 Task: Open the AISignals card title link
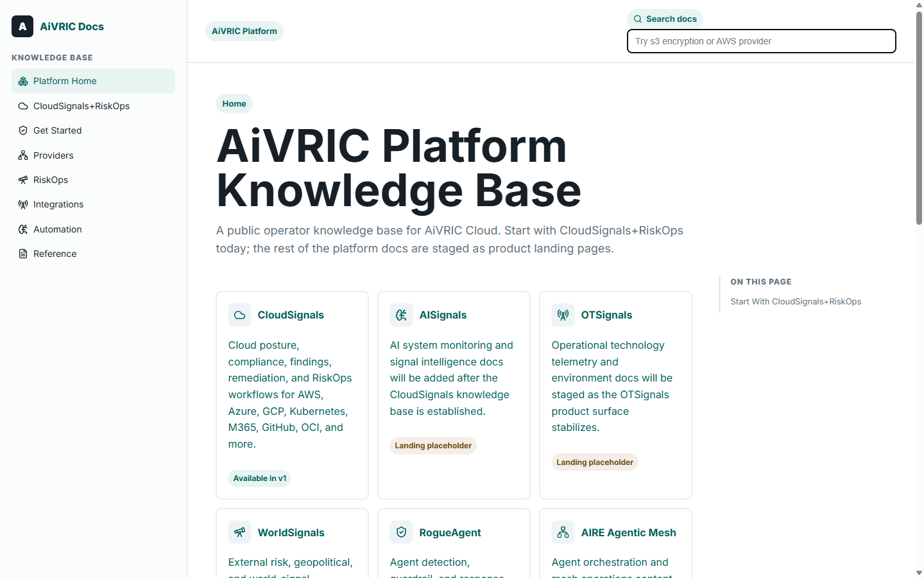point(443,315)
